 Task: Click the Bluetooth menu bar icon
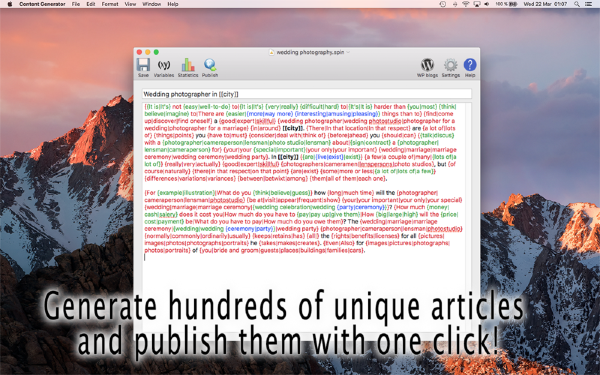[455, 4]
